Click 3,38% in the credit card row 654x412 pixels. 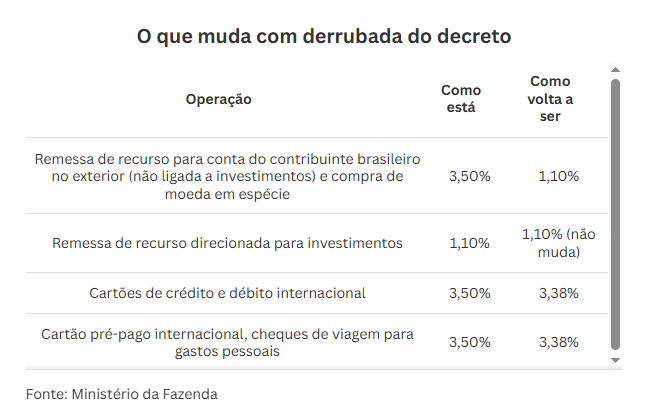(x=558, y=294)
